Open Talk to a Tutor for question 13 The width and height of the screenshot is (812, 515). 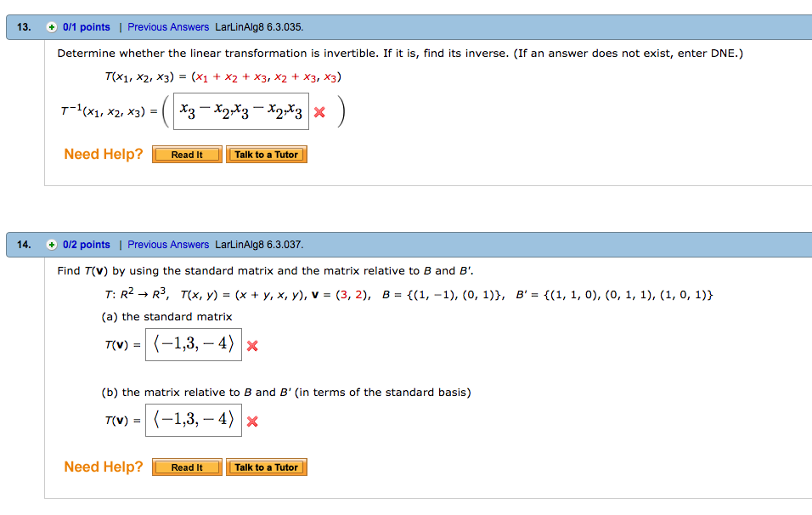pyautogui.click(x=266, y=154)
